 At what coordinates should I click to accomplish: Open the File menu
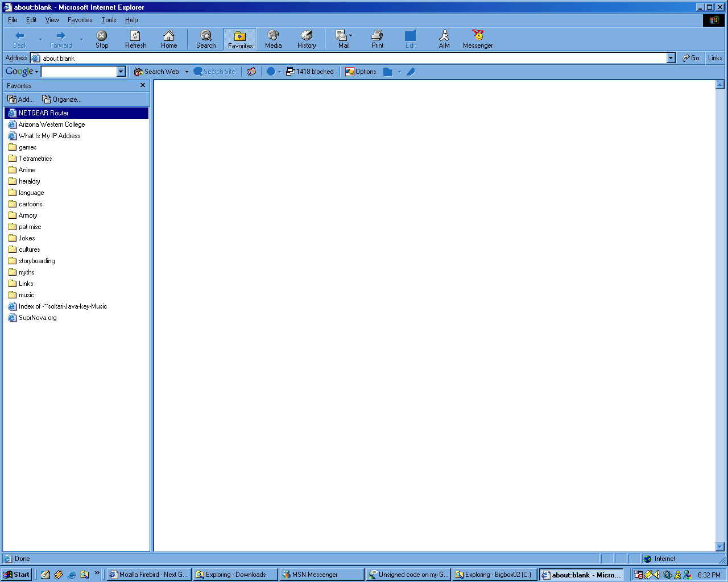tap(13, 20)
